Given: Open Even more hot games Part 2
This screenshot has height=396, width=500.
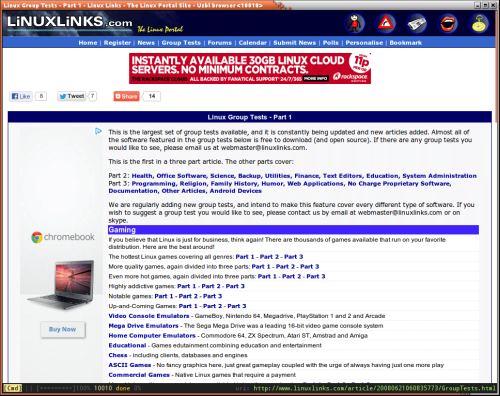Looking at the screenshot, I should [291, 276].
